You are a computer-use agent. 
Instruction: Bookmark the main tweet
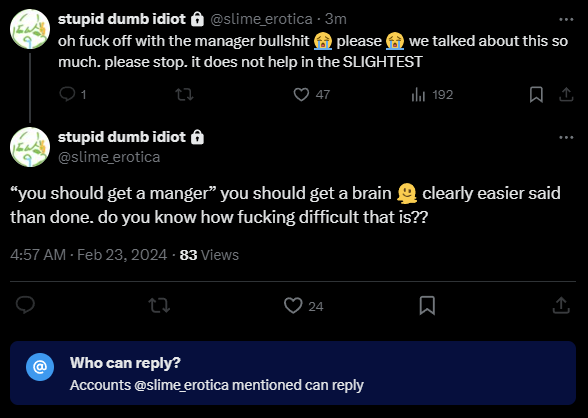(427, 306)
